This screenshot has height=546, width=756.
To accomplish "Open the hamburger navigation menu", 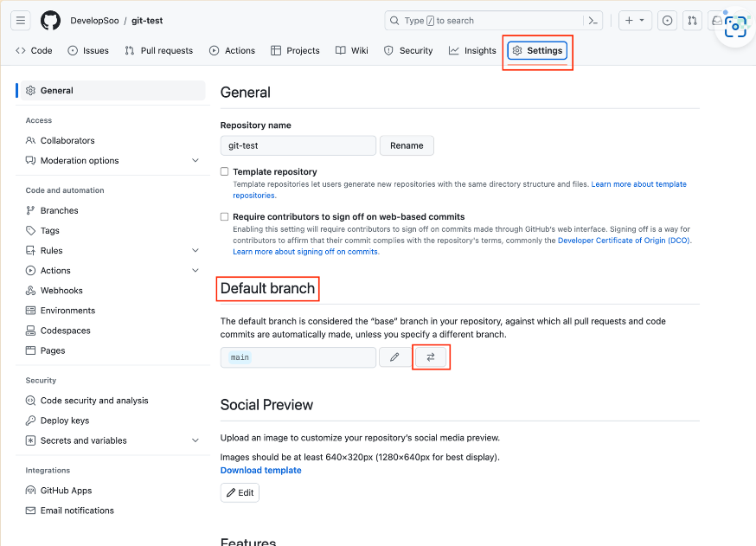I will tap(20, 20).
